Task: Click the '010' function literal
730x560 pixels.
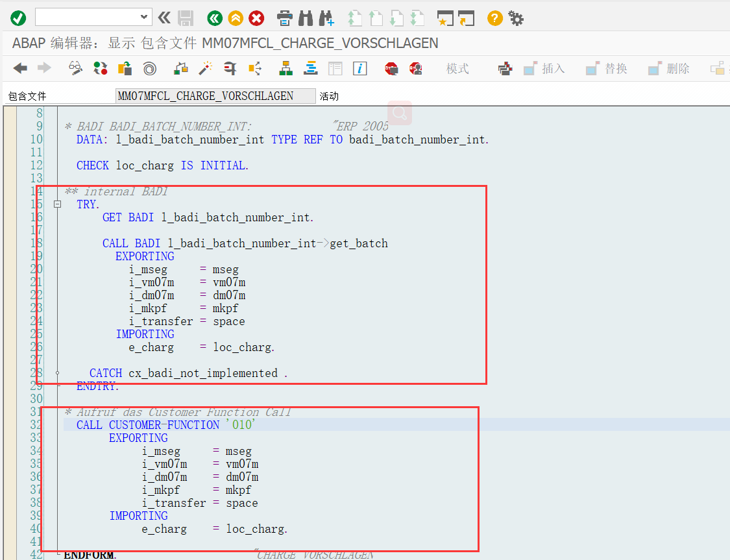Action: [241, 424]
